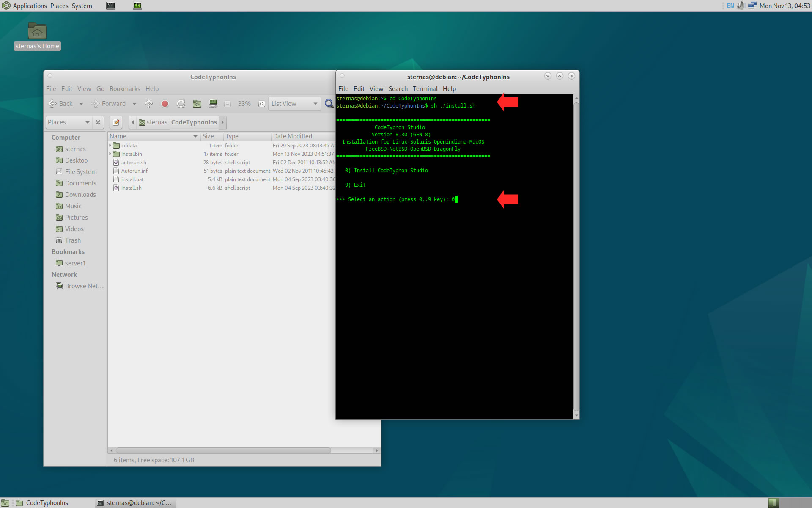Open the Places side pane dropdown
Viewport: 812px width, 508px height.
69,122
